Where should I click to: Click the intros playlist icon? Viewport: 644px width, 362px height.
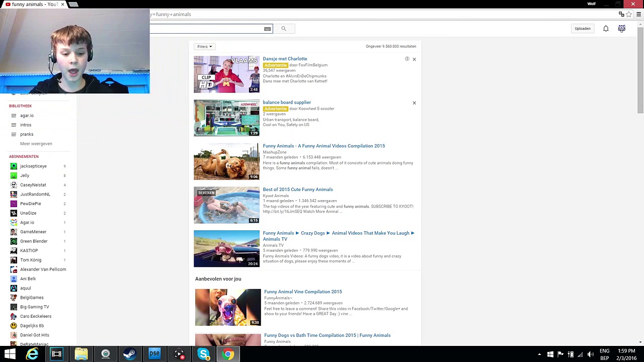[14, 125]
